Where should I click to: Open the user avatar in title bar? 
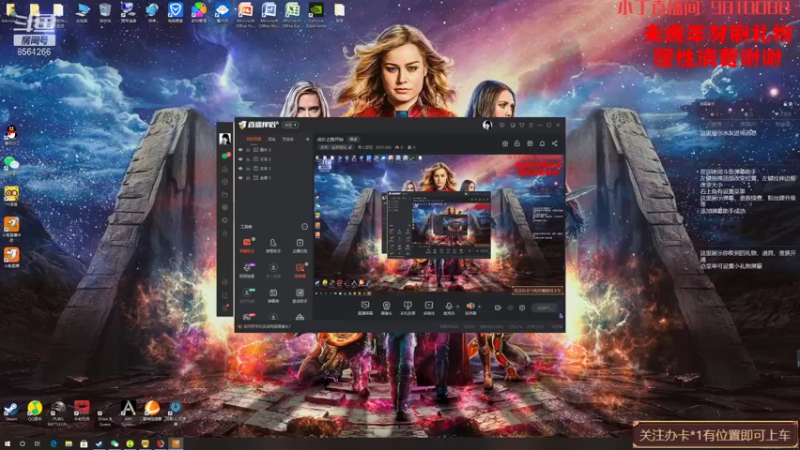click(487, 125)
